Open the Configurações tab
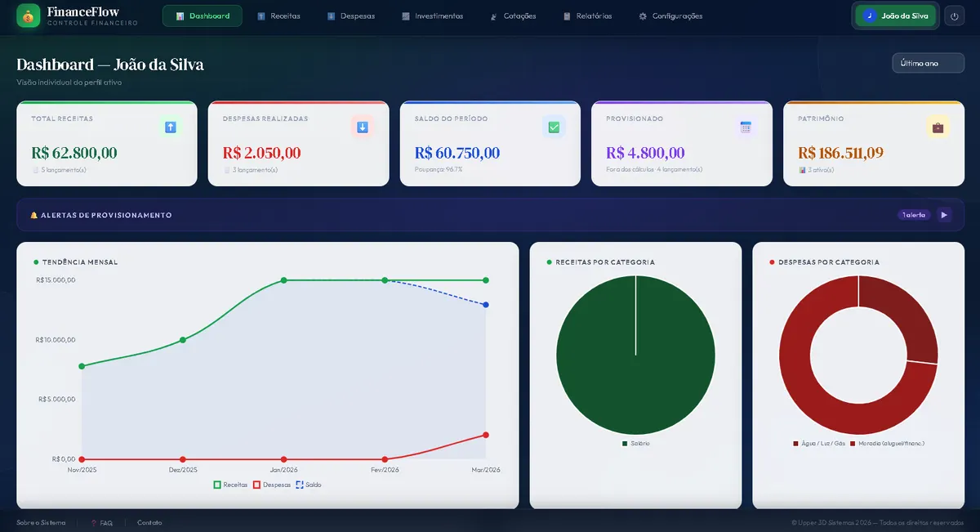This screenshot has width=980, height=532. tap(670, 16)
